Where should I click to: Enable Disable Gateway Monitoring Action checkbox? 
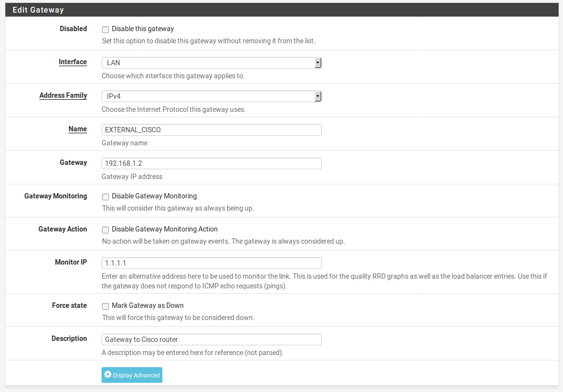106,230
